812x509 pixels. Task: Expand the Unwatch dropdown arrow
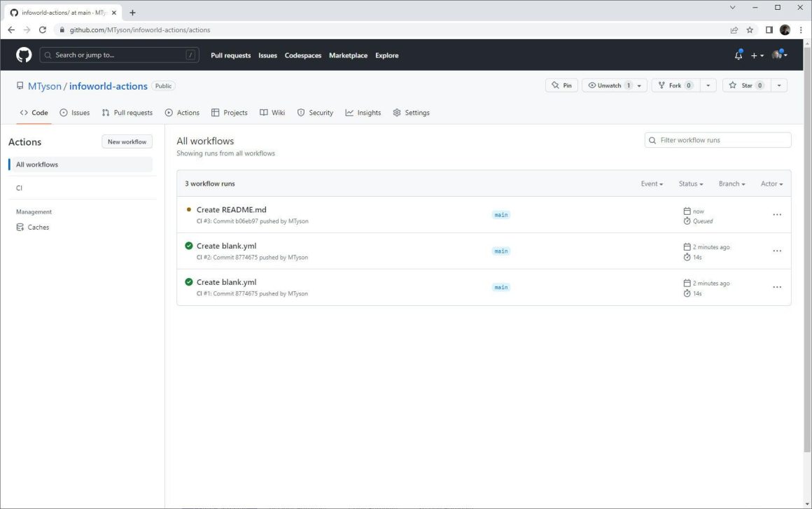pos(640,85)
